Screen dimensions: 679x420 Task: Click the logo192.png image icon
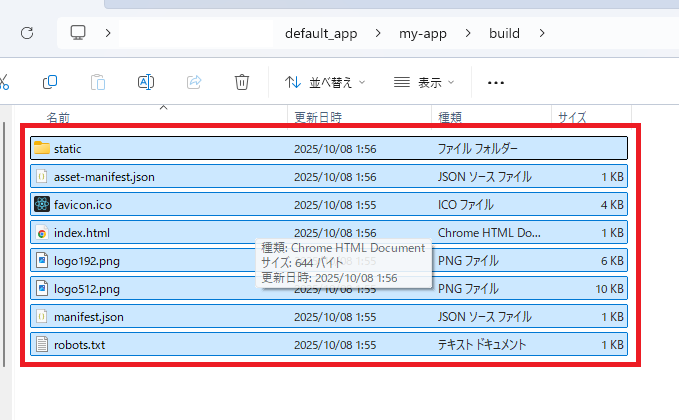[x=42, y=260]
